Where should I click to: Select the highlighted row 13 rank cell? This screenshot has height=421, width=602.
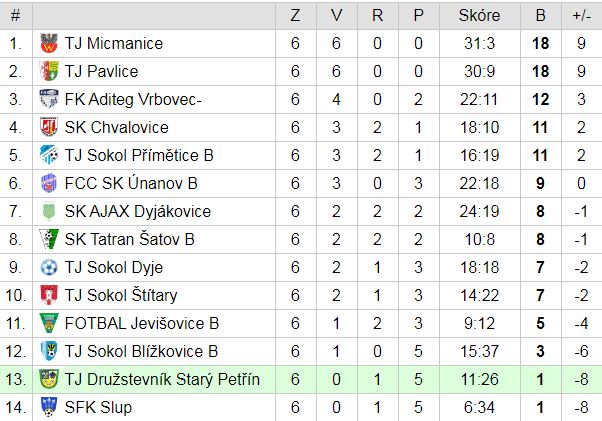[x=16, y=380]
